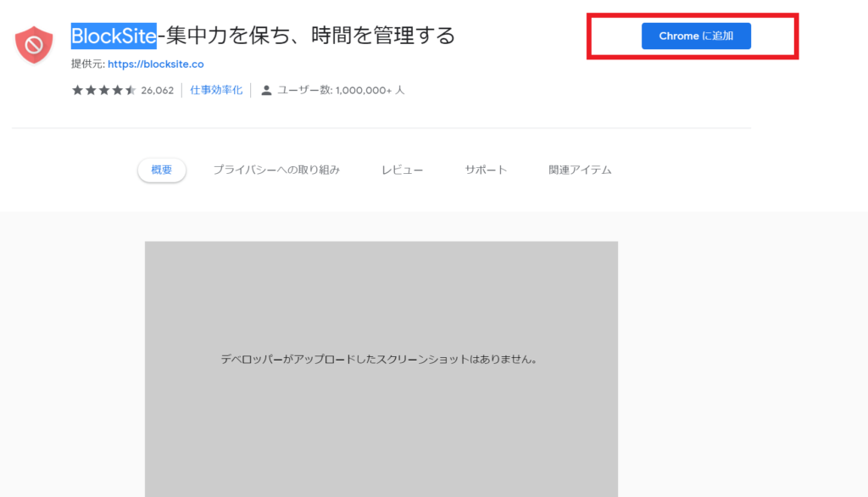Go to the サポート tab
The image size is (868, 497).
[486, 170]
